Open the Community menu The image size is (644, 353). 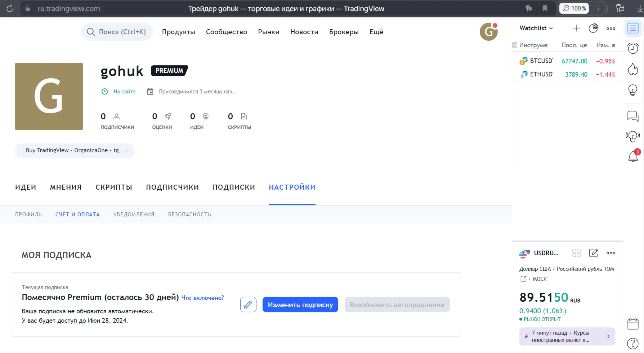tap(227, 32)
